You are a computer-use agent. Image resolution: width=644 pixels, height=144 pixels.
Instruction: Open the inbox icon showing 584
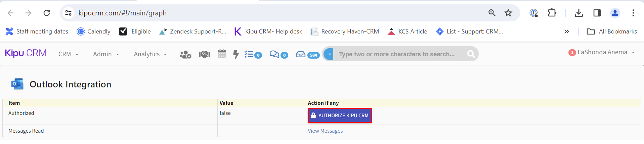click(301, 54)
